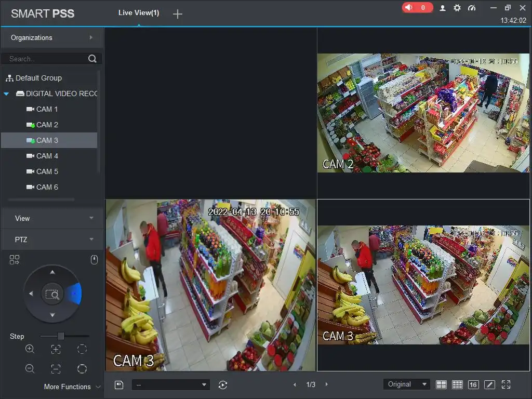Viewport: 532px width, 399px height.
Task: Open the custom layout edit icon
Action: coord(489,384)
